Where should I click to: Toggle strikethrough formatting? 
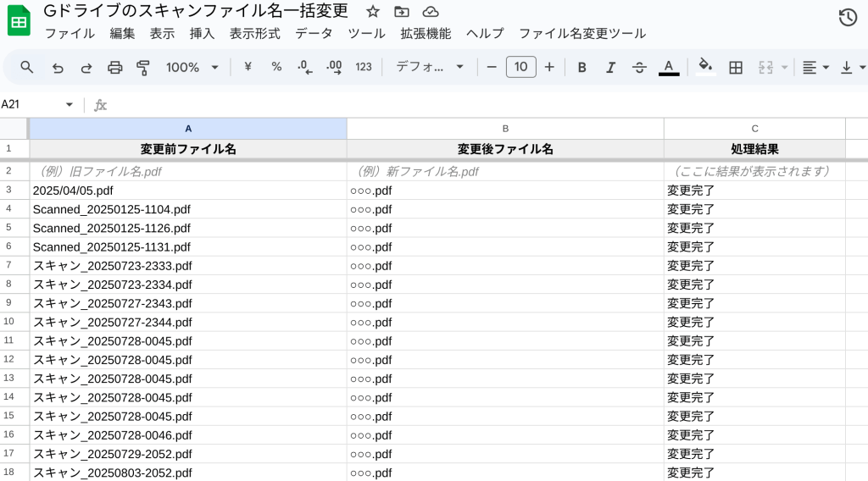[x=639, y=67]
